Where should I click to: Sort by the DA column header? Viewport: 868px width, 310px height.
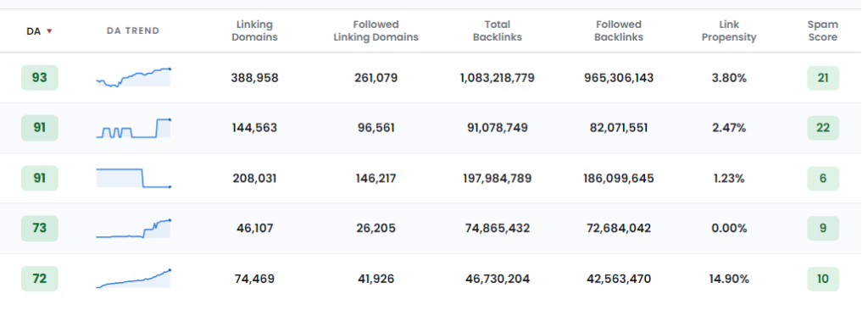click(x=34, y=31)
